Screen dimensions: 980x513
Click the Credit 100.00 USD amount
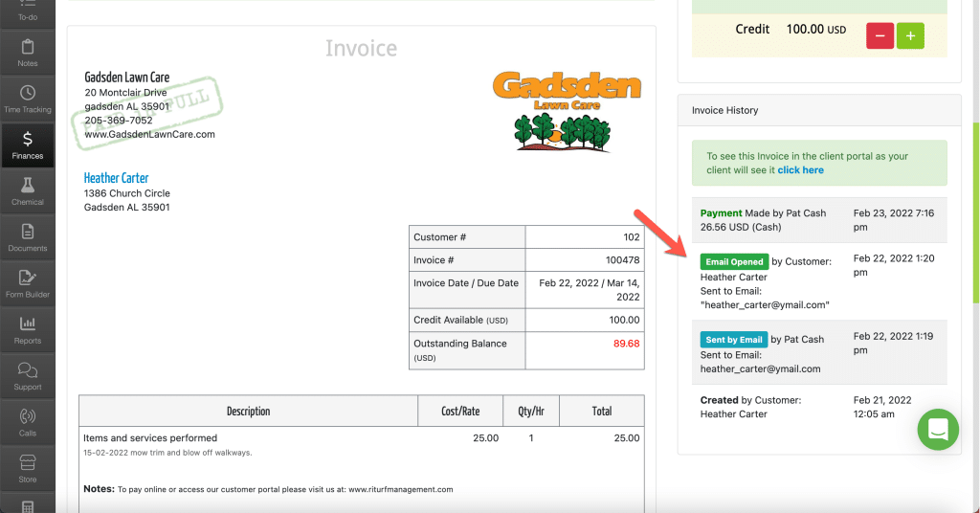point(815,30)
